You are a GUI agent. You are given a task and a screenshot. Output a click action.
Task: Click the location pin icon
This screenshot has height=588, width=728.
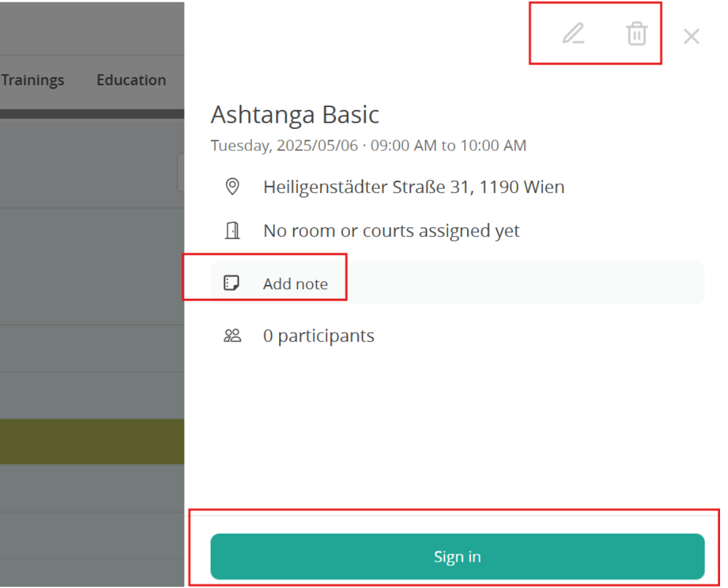point(232,187)
